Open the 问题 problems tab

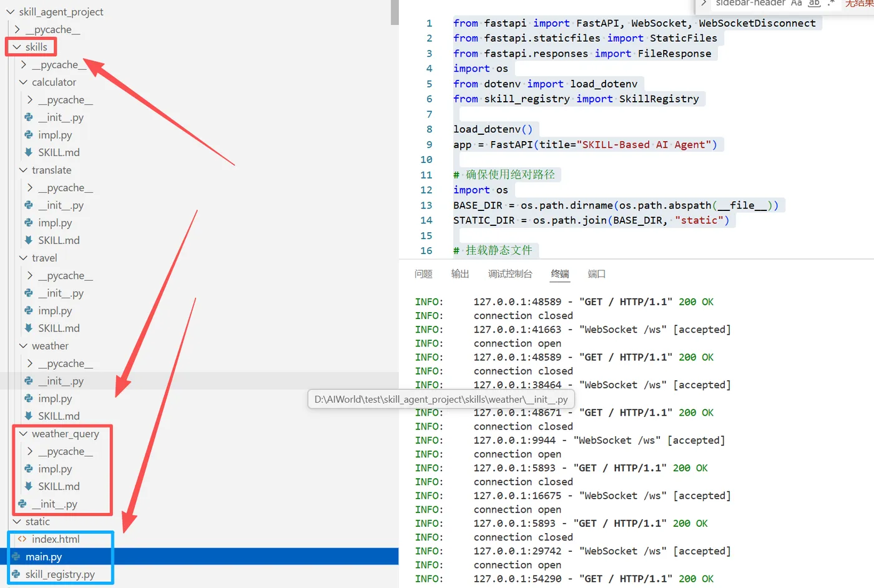click(x=423, y=274)
